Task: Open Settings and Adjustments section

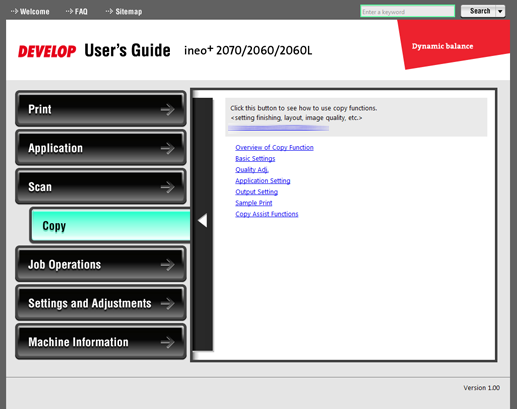Action: 101,303
